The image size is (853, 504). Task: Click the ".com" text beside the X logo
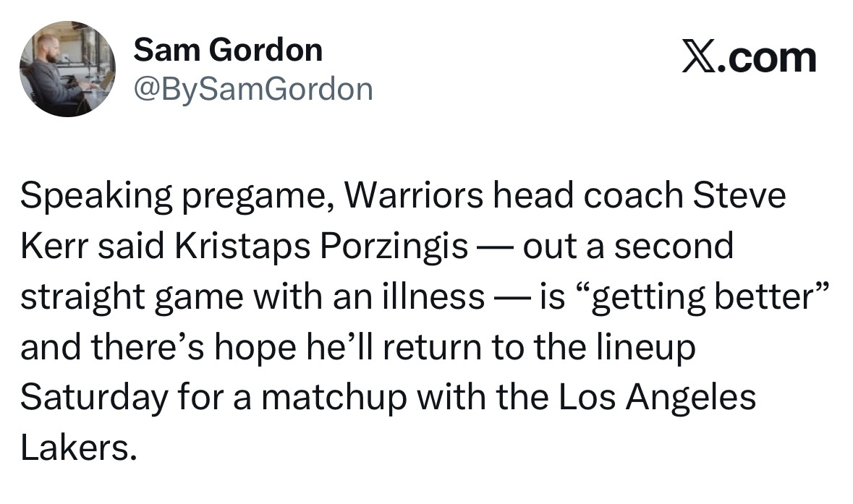(x=766, y=58)
